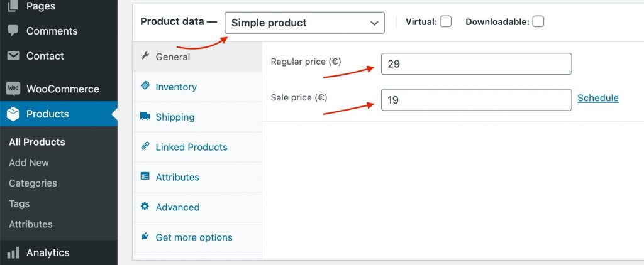Click the Contact envelope icon
Image resolution: width=644 pixels, height=265 pixels.
point(13,56)
